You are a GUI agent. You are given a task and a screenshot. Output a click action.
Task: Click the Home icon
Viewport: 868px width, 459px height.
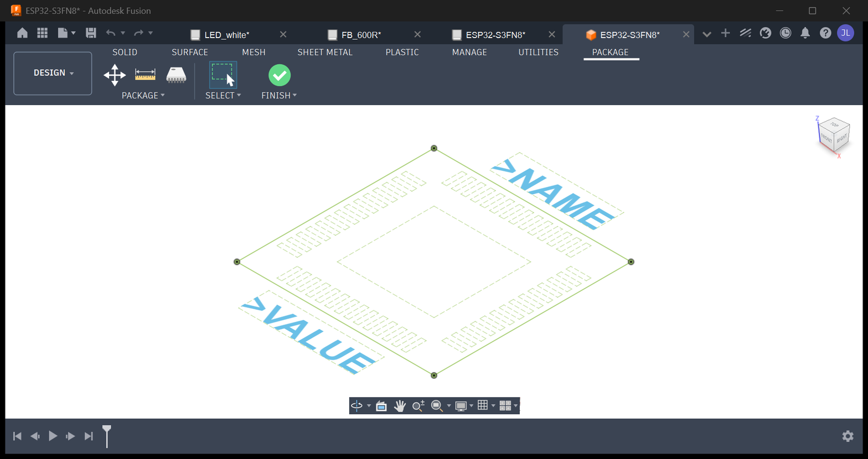click(x=22, y=33)
